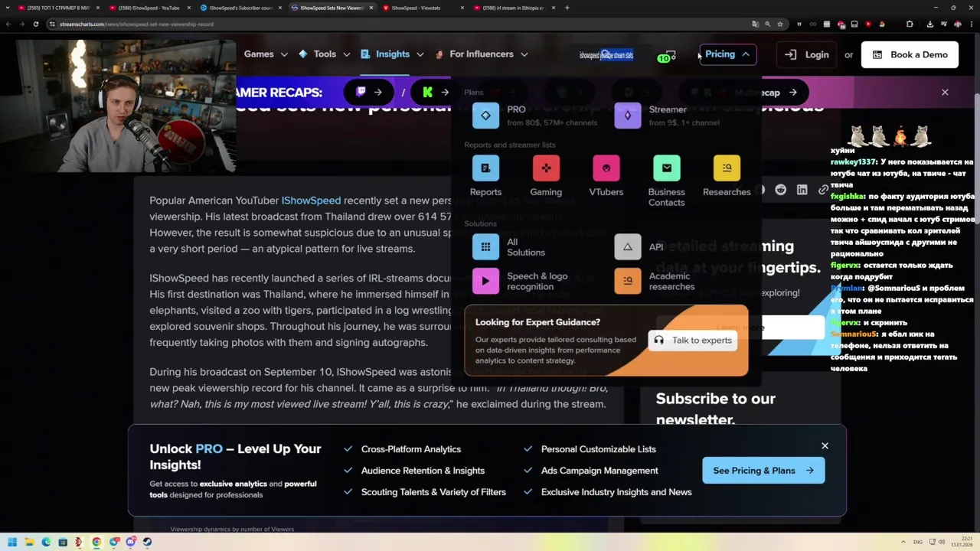The image size is (980, 551).
Task: Open File Explorer from the taskbar
Action: 29,542
